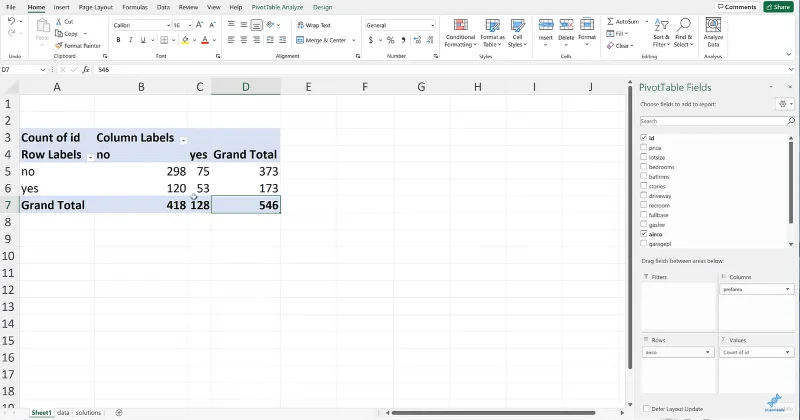Screen dimensions: 800x420
Task: Toggle italic formatting
Action: (131, 40)
